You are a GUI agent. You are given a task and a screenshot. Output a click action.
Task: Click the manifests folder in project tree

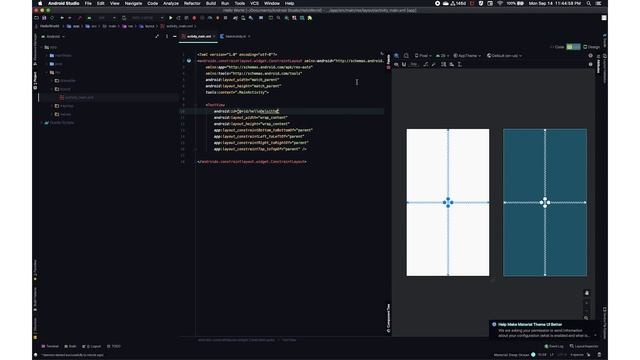click(60, 56)
